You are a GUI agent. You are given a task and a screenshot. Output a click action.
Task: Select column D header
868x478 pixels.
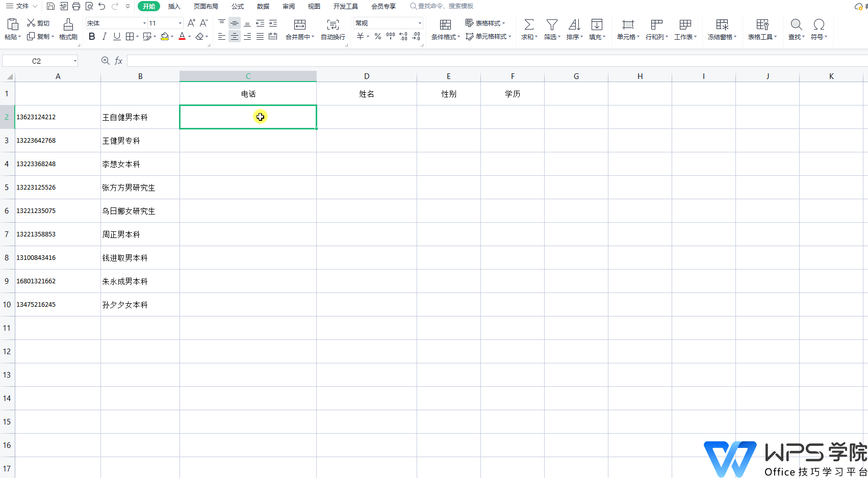pos(367,76)
